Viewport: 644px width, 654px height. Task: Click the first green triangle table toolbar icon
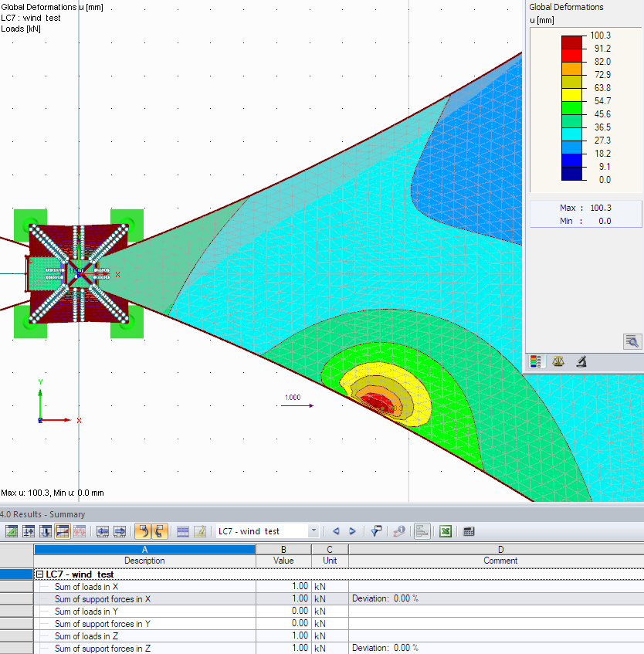12,531
